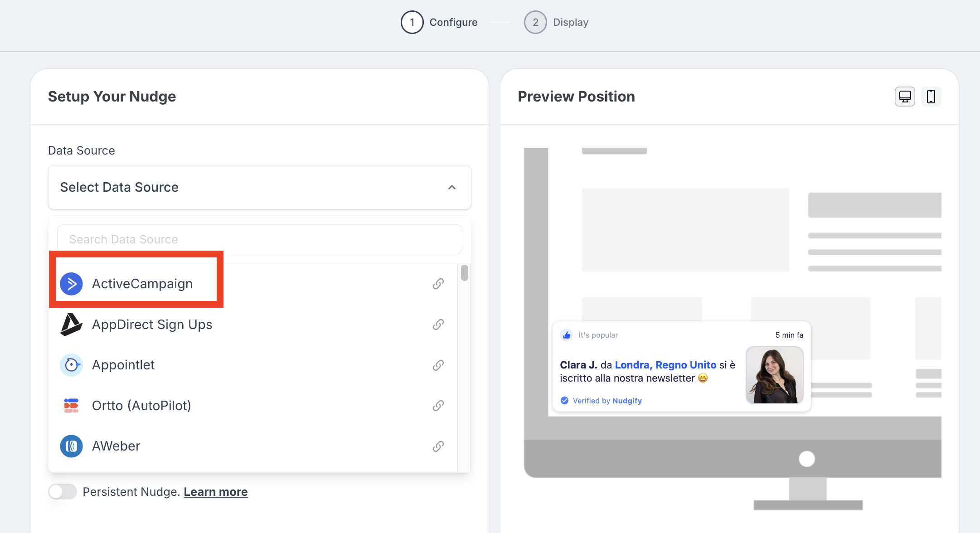The width and height of the screenshot is (980, 533).
Task: Click Londra, Regno Unito link in preview
Action: click(x=665, y=365)
